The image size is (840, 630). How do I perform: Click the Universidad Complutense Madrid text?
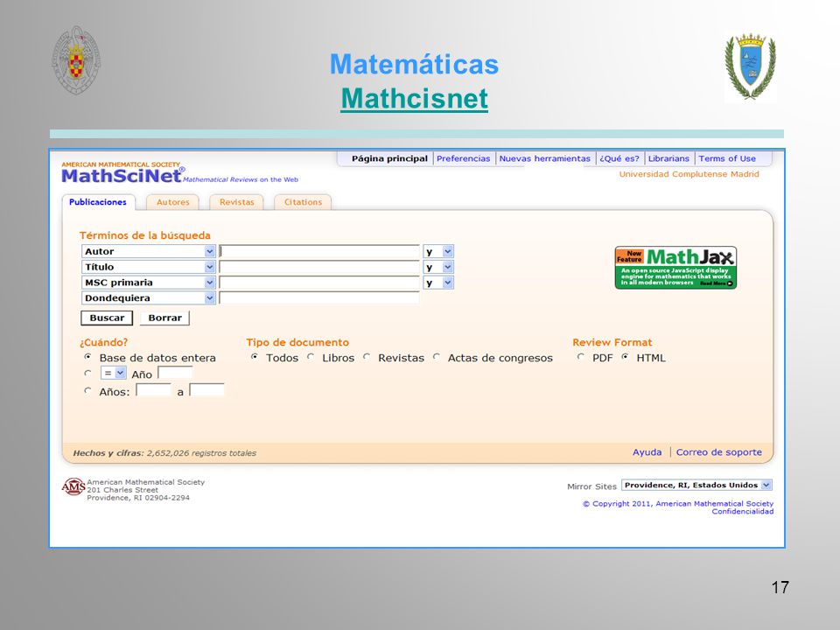tap(689, 174)
